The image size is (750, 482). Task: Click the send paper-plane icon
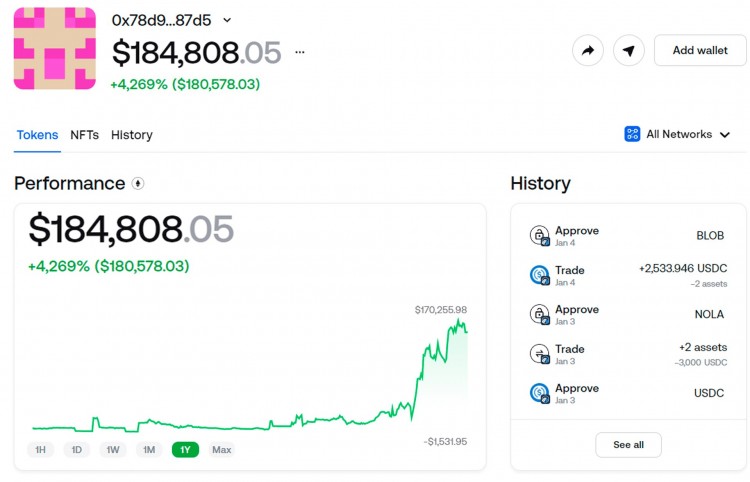(628, 50)
